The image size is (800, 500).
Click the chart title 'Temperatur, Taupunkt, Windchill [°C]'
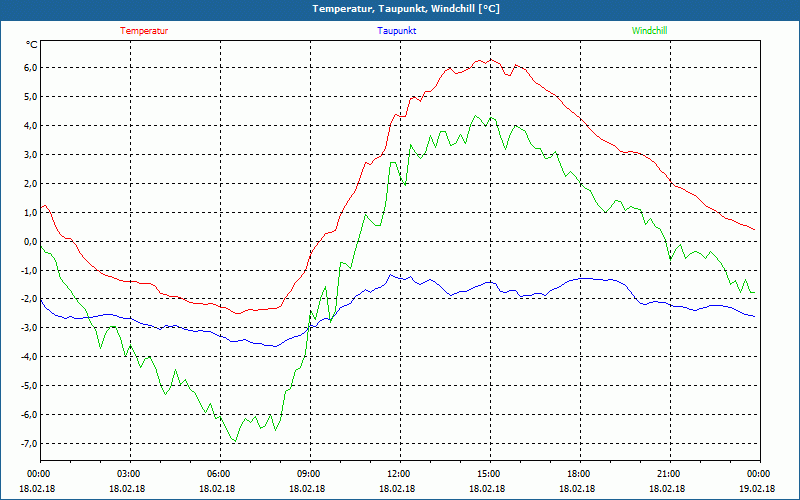(x=406, y=9)
